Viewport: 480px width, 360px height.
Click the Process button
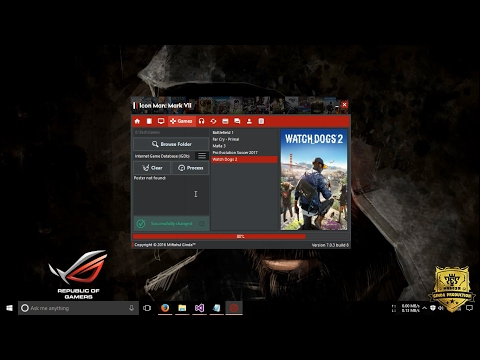click(x=190, y=168)
